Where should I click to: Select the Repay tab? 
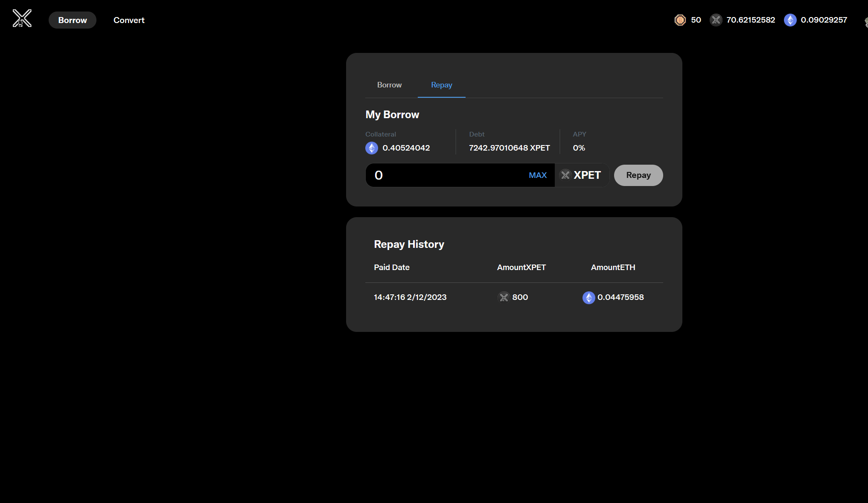pos(441,85)
